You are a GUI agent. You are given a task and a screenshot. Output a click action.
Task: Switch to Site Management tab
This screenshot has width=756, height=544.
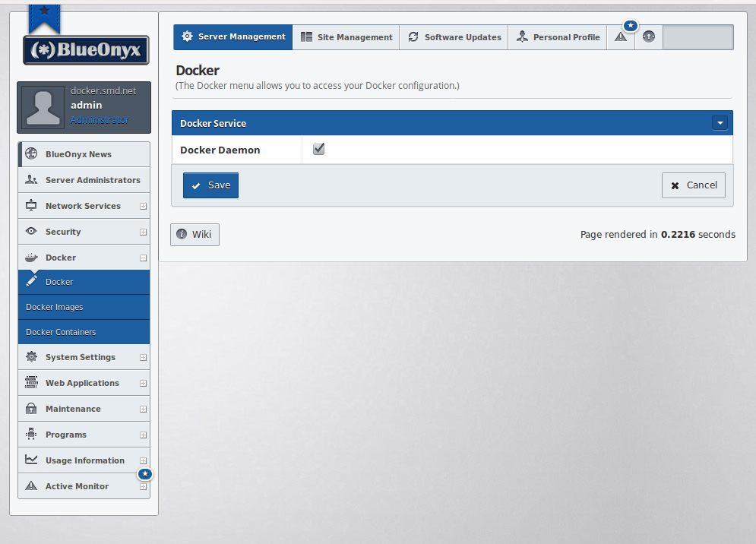coord(346,37)
